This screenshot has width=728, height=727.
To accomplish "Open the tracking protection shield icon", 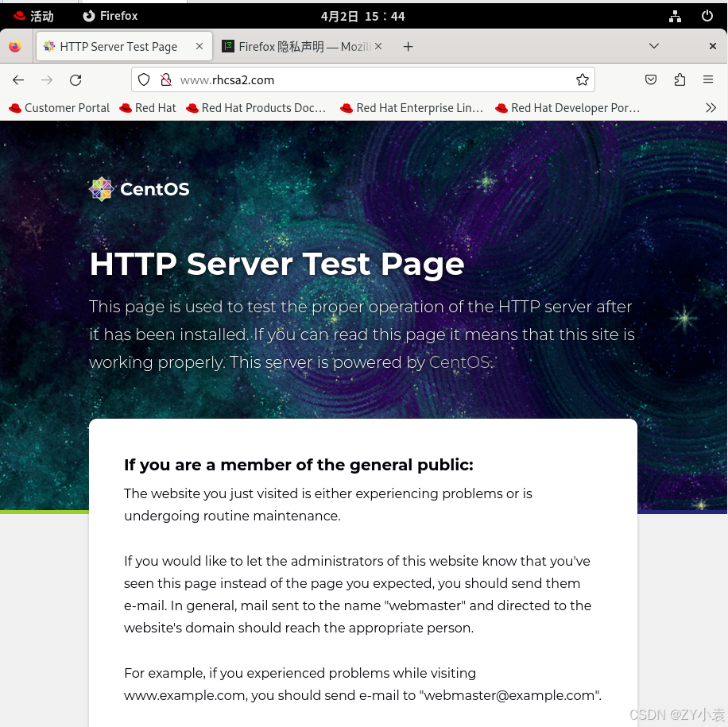I will pos(144,79).
